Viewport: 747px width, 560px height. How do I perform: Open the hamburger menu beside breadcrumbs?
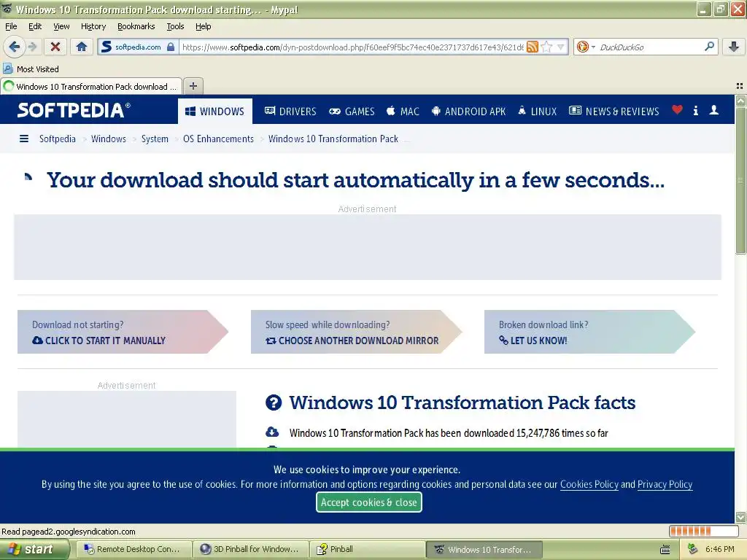[x=24, y=139]
